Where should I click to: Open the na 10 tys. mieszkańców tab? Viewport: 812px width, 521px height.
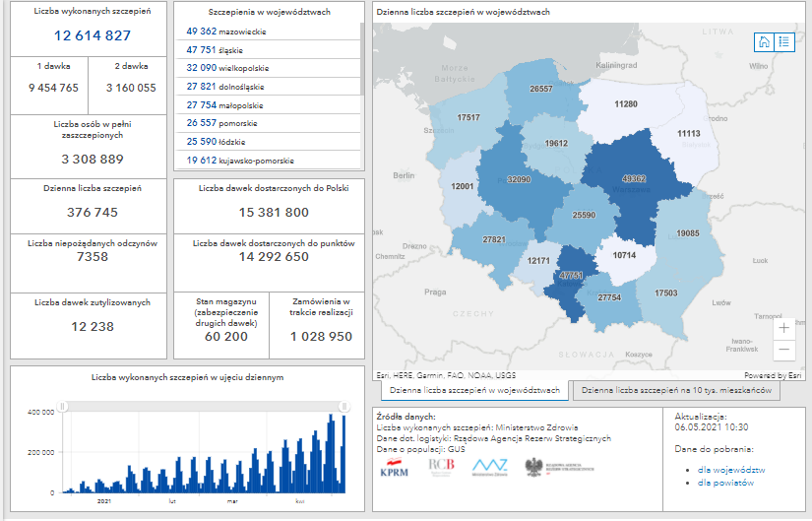[677, 391]
